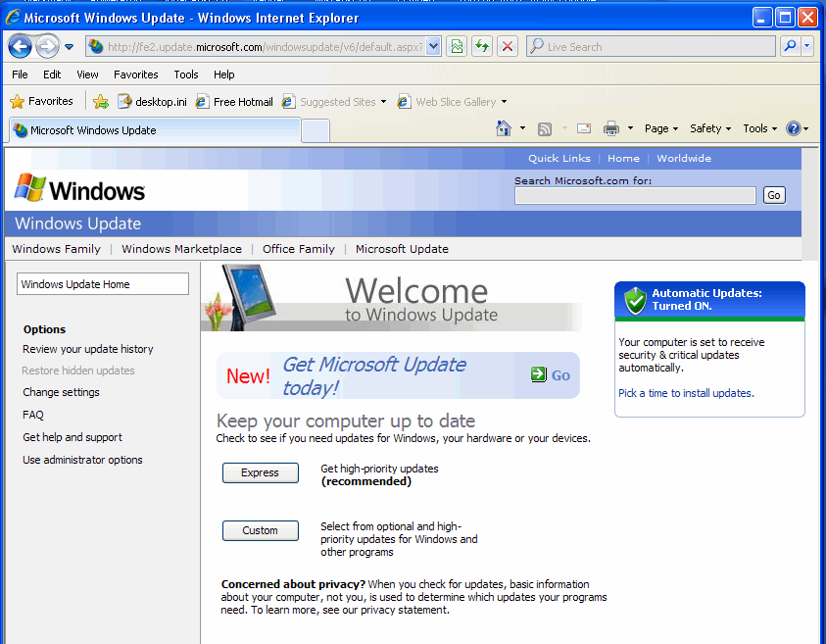The width and height of the screenshot is (826, 644).
Task: Click the Automatic Updates green shield icon
Action: point(635,301)
